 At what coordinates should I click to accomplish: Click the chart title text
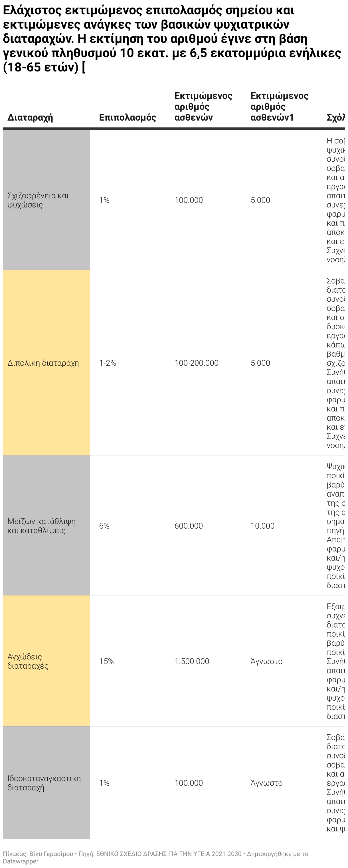point(172,39)
